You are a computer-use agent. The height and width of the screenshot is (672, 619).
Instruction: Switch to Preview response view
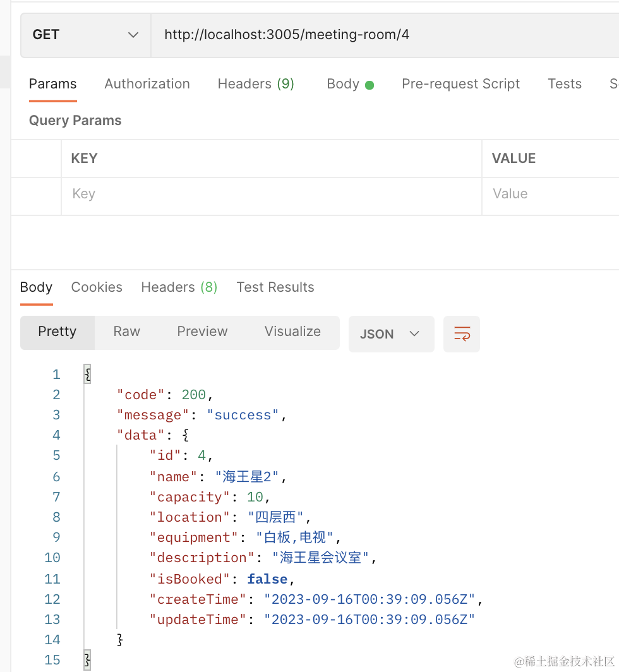point(202,332)
